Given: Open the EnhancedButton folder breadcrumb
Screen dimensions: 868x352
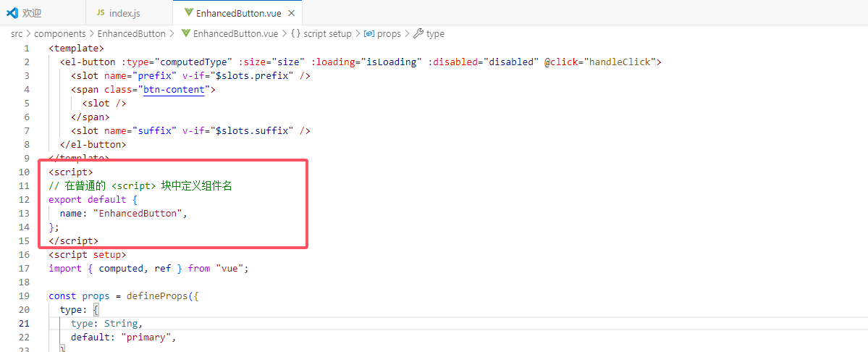Looking at the screenshot, I should (131, 34).
